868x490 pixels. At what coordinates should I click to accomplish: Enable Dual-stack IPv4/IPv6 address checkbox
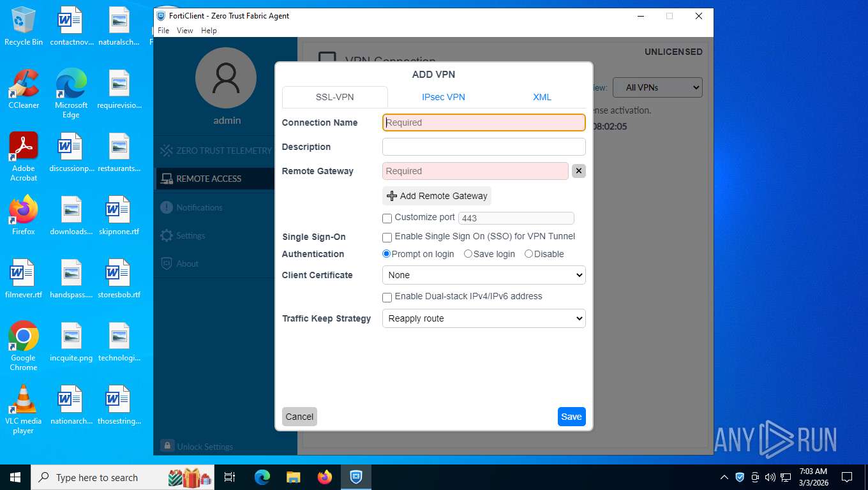387,297
